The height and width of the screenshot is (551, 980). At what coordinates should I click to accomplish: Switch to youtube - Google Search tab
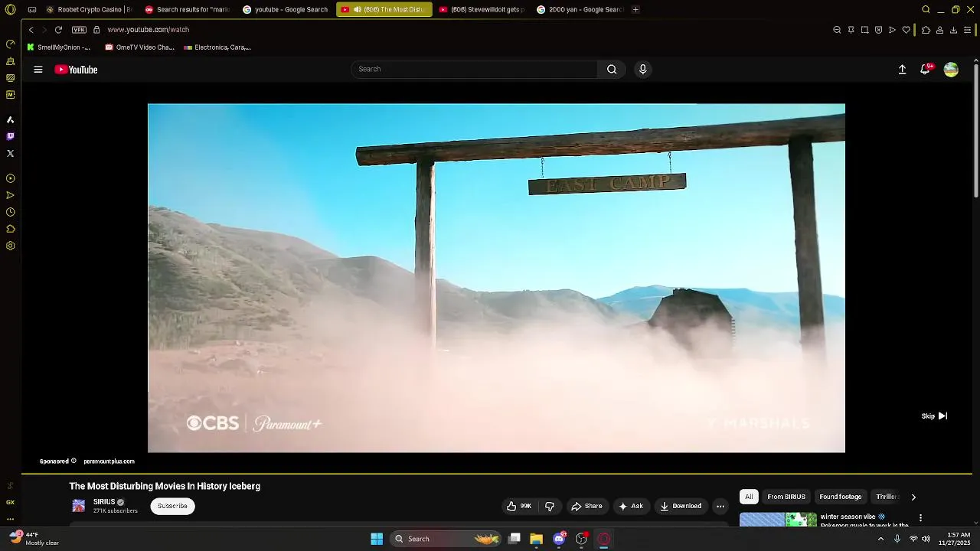click(x=286, y=9)
